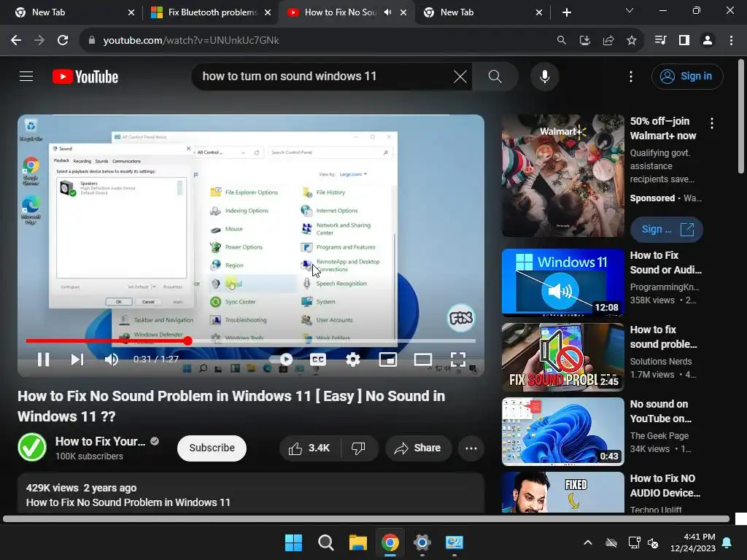This screenshot has height=560, width=747.
Task: Toggle the browser side panel
Action: point(684,41)
